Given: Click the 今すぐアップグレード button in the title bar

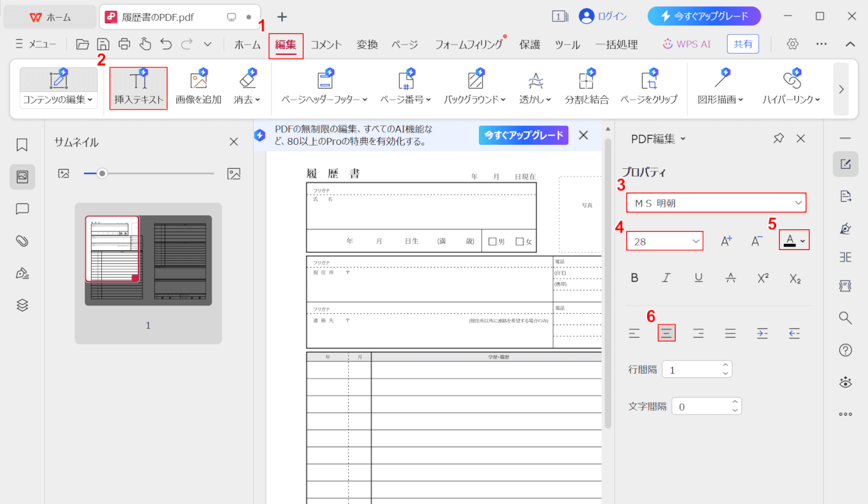Looking at the screenshot, I should pyautogui.click(x=704, y=16).
